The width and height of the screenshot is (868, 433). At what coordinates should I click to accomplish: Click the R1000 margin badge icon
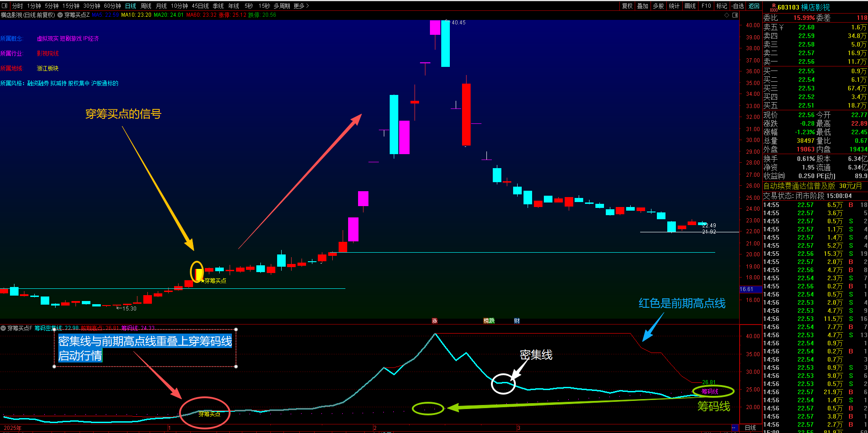(773, 7)
